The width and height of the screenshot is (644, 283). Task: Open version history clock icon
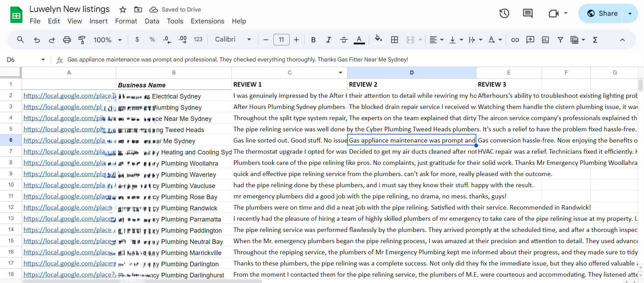click(x=504, y=14)
